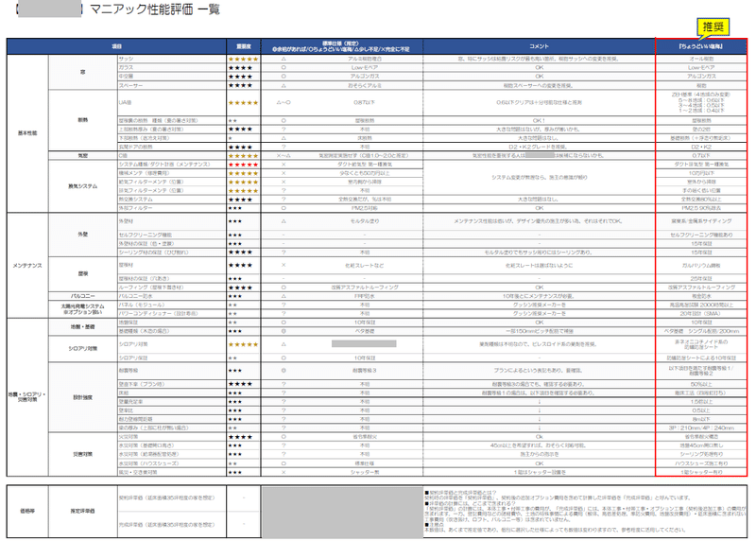Click the 0.87以下 standard spec cell
Viewport: 756px width, 541px height.
click(365, 103)
